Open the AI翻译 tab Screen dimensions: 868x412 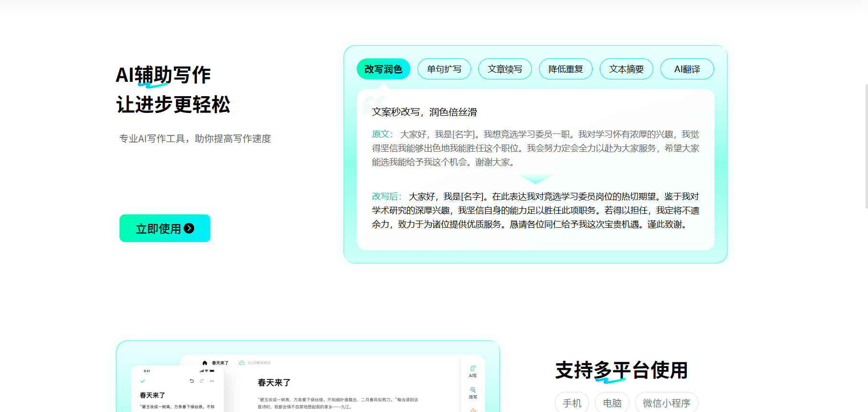[687, 69]
